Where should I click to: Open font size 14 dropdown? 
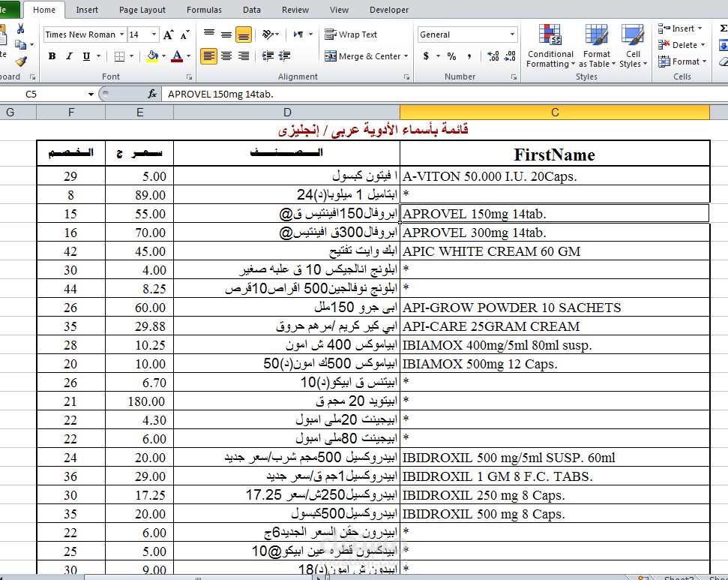(154, 35)
